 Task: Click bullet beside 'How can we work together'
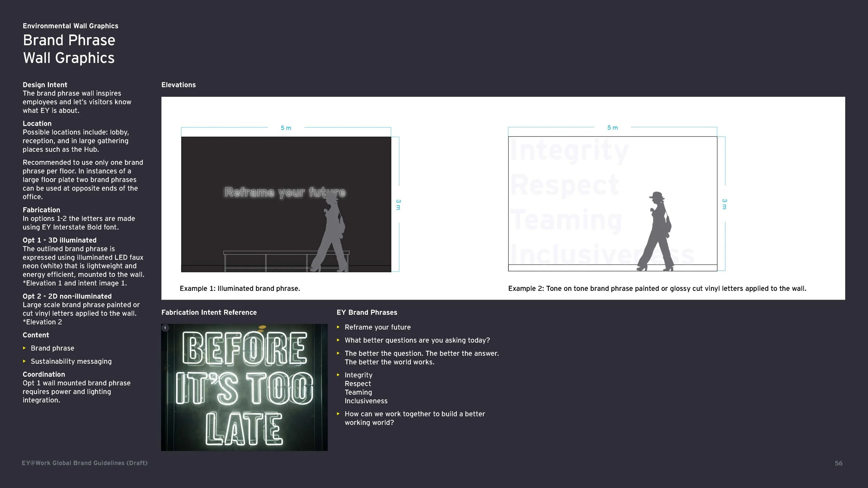338,414
